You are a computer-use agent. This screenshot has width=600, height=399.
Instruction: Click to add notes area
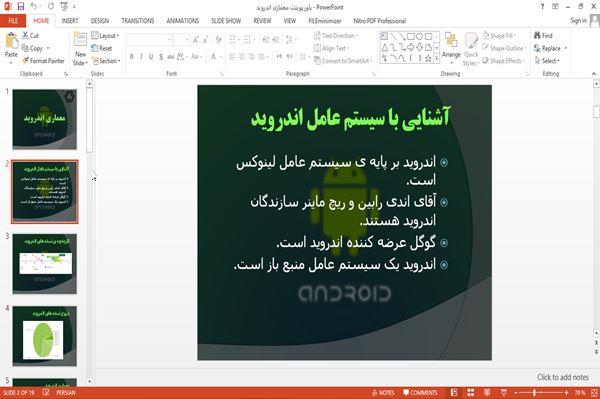tap(563, 377)
